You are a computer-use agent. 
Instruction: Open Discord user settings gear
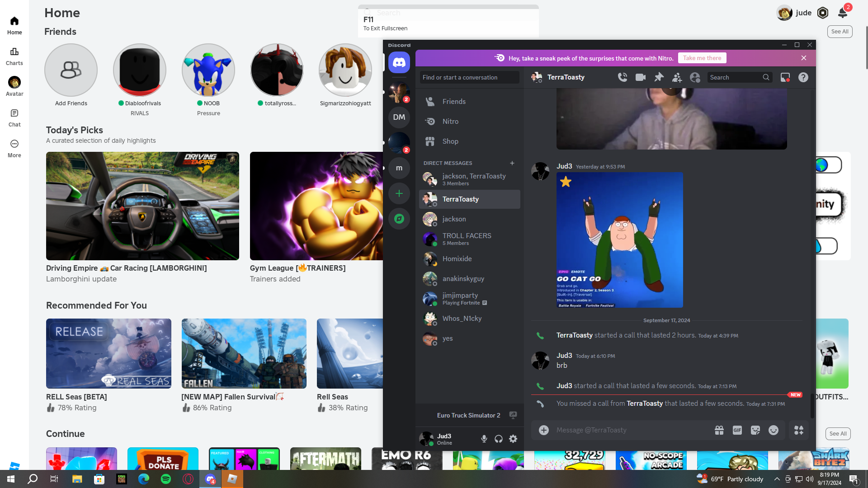(x=513, y=439)
